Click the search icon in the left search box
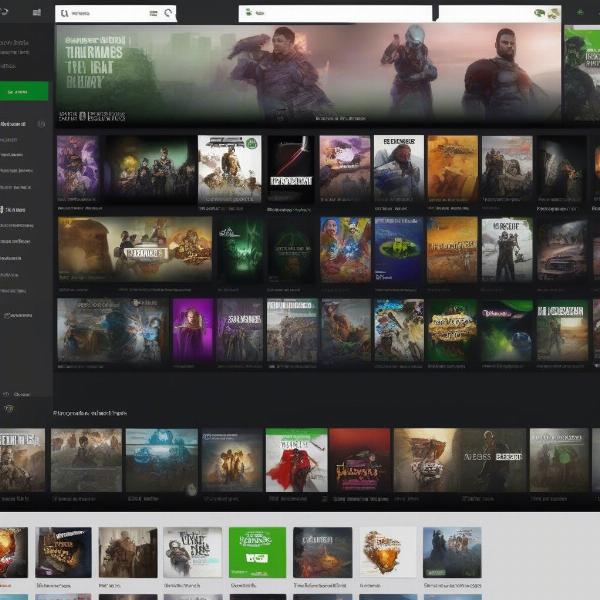 tap(64, 13)
